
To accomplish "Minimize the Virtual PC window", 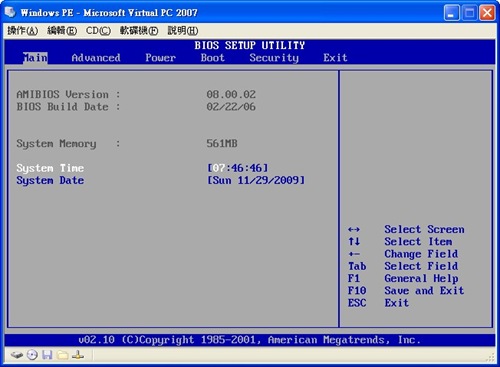I will tap(451, 13).
